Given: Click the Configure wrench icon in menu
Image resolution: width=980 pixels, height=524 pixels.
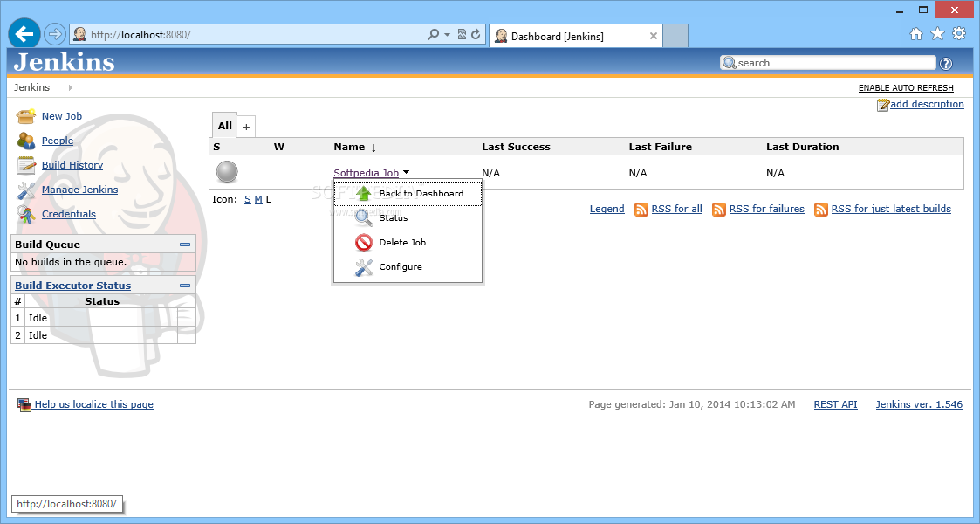Looking at the screenshot, I should point(364,267).
